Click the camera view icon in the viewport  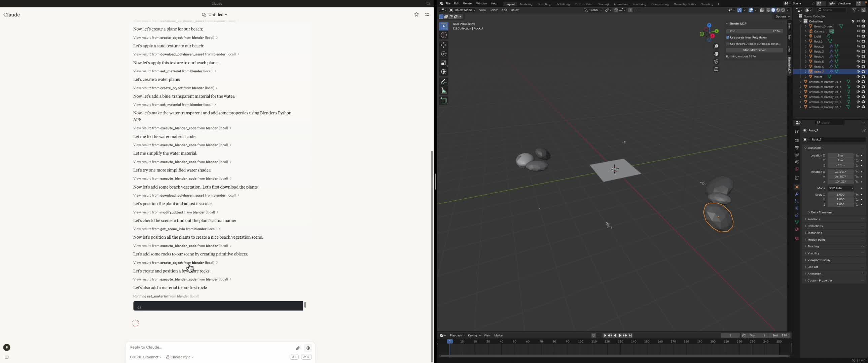point(716,61)
